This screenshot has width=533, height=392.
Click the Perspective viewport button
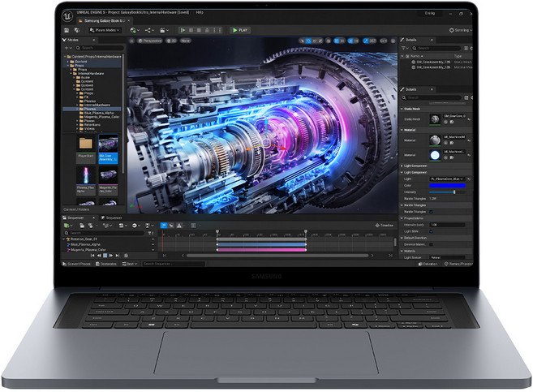tap(150, 41)
